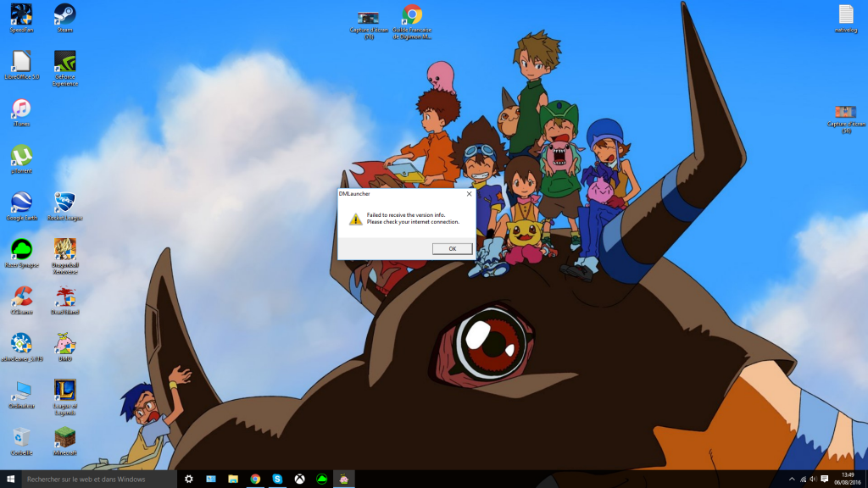Open the Xbox app from taskbar

pyautogui.click(x=299, y=480)
